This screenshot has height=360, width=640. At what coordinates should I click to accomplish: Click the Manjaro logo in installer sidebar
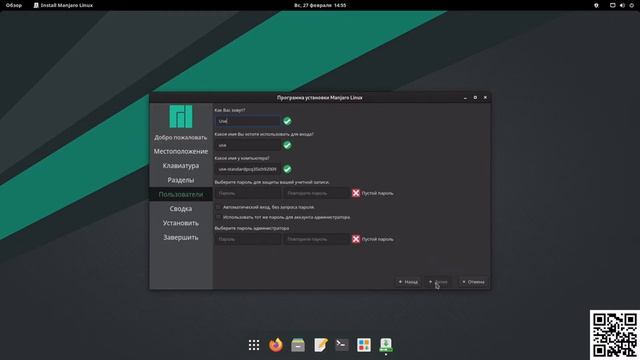tap(181, 116)
